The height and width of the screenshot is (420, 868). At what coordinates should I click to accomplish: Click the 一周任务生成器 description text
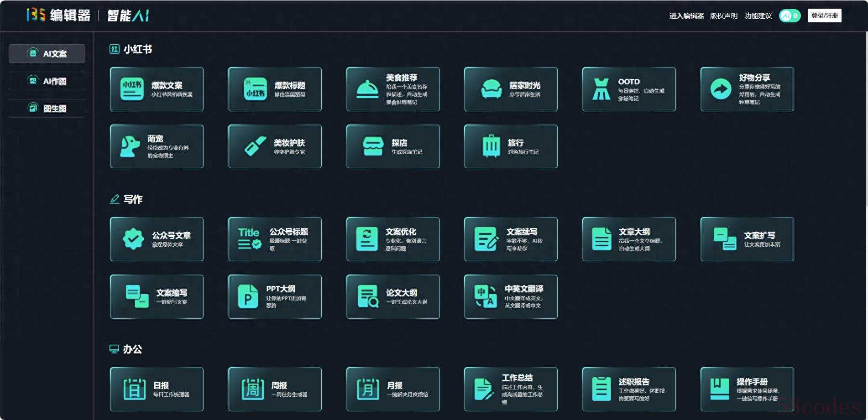click(289, 394)
